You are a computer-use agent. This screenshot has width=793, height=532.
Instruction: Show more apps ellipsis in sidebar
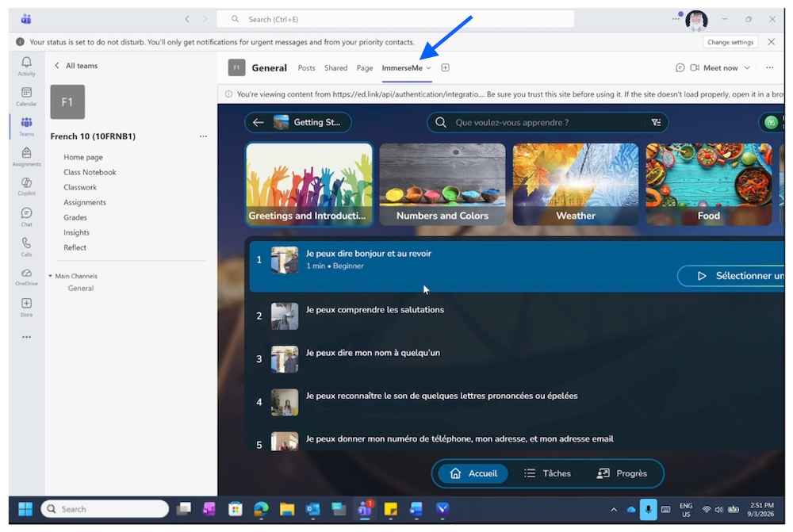[26, 337]
